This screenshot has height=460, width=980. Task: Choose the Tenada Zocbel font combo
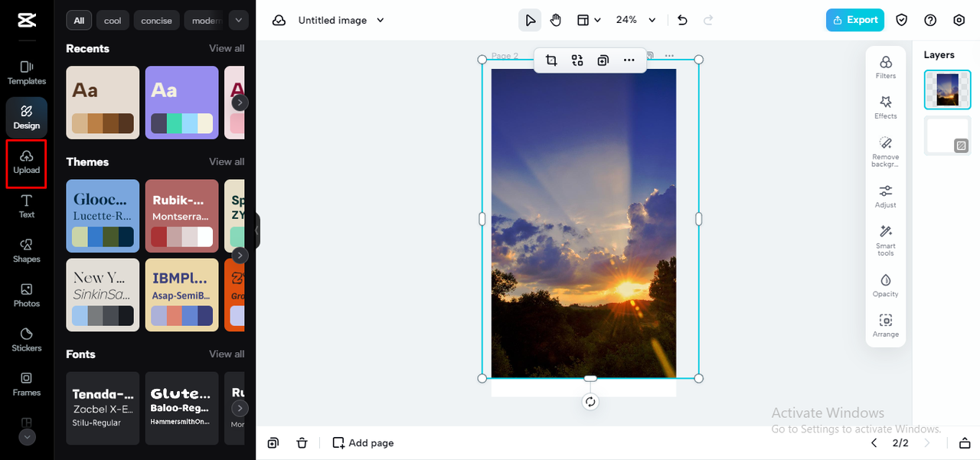click(x=103, y=408)
